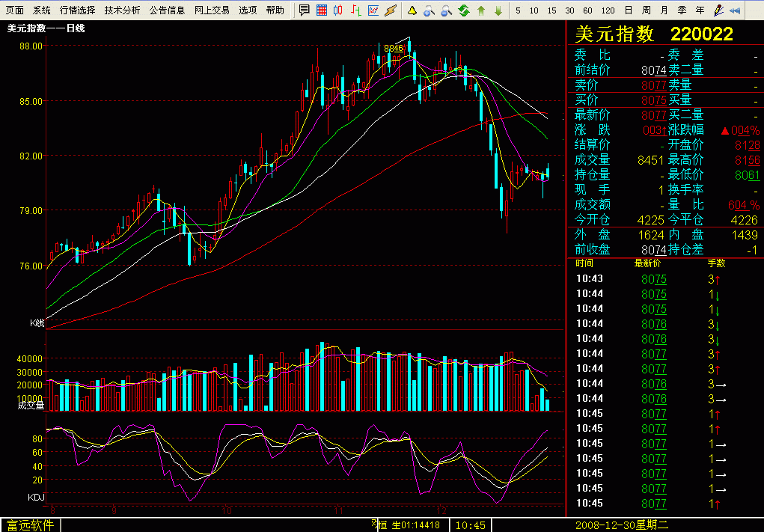Click the 成交量 panel label
The image size is (764, 532).
coord(31,405)
